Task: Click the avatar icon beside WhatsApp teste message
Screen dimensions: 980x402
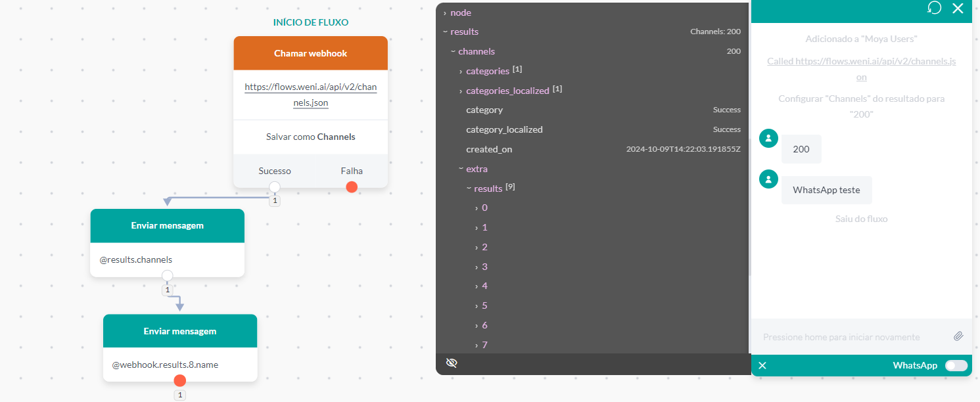Action: tap(768, 179)
